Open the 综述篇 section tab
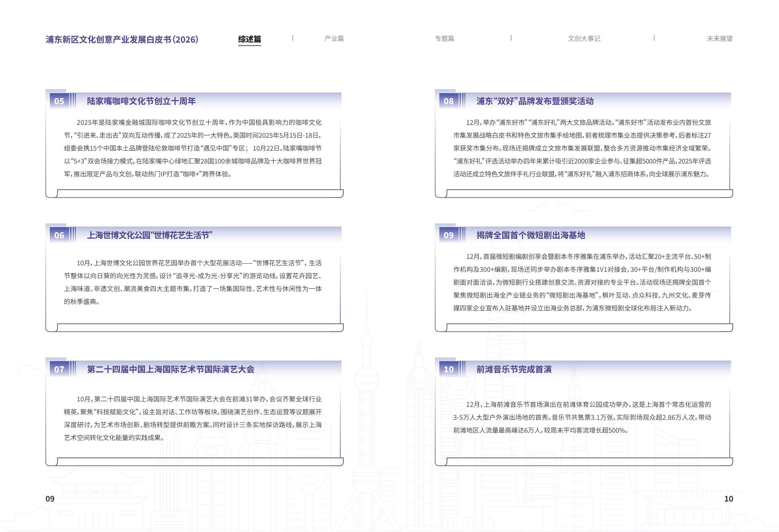This screenshot has width=779, height=532. [249, 39]
